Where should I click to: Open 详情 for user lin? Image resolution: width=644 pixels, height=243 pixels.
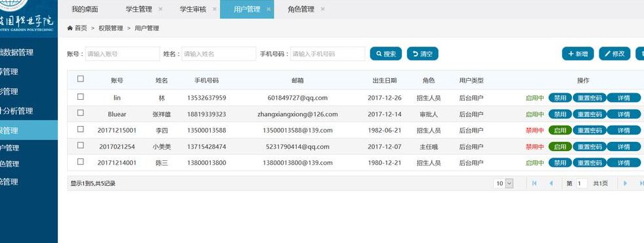click(624, 98)
